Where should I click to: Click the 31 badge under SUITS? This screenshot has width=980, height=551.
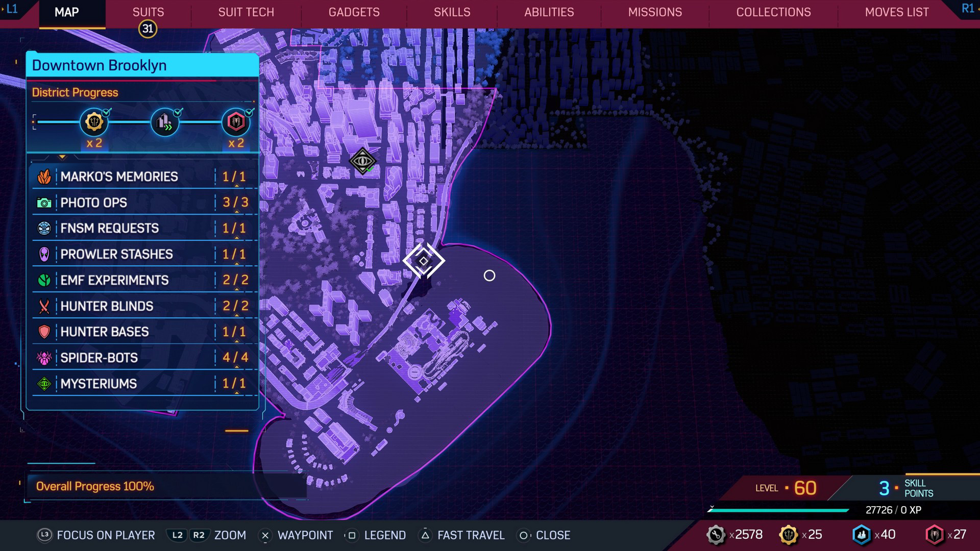tap(148, 29)
